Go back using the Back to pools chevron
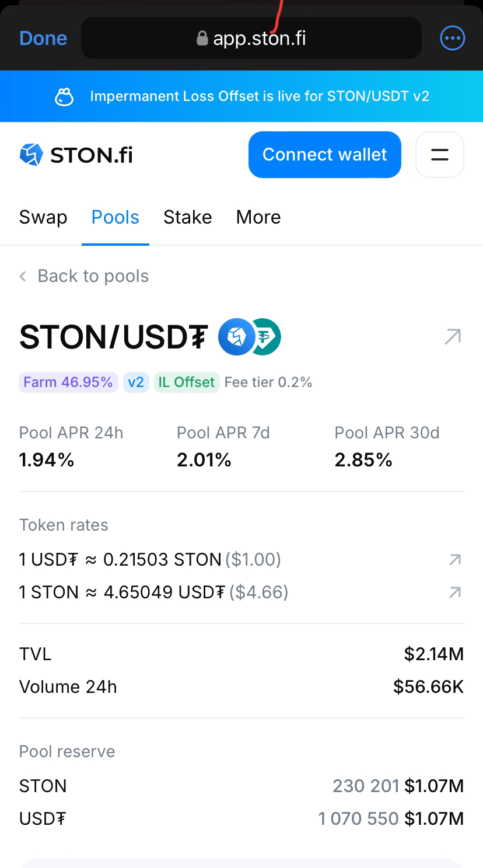 pyautogui.click(x=23, y=276)
